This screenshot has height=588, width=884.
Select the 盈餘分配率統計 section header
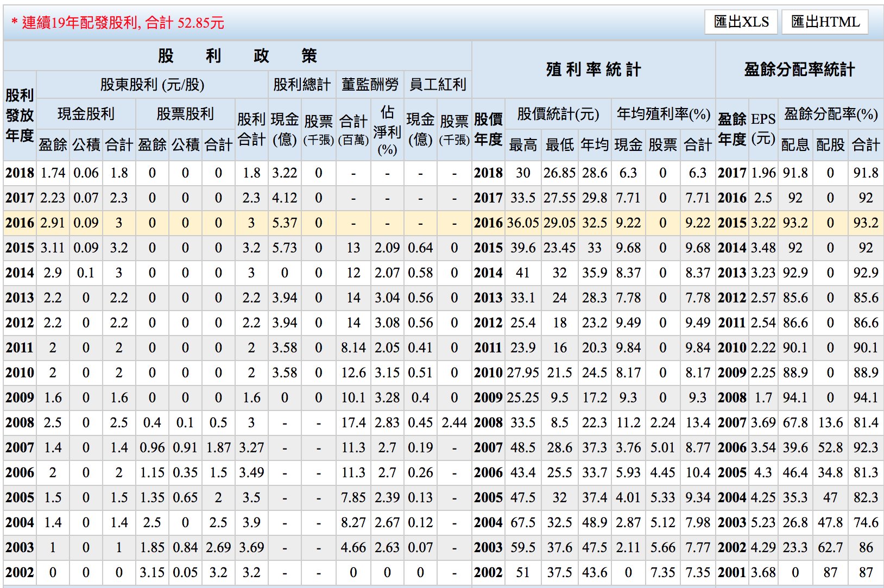coord(799,69)
